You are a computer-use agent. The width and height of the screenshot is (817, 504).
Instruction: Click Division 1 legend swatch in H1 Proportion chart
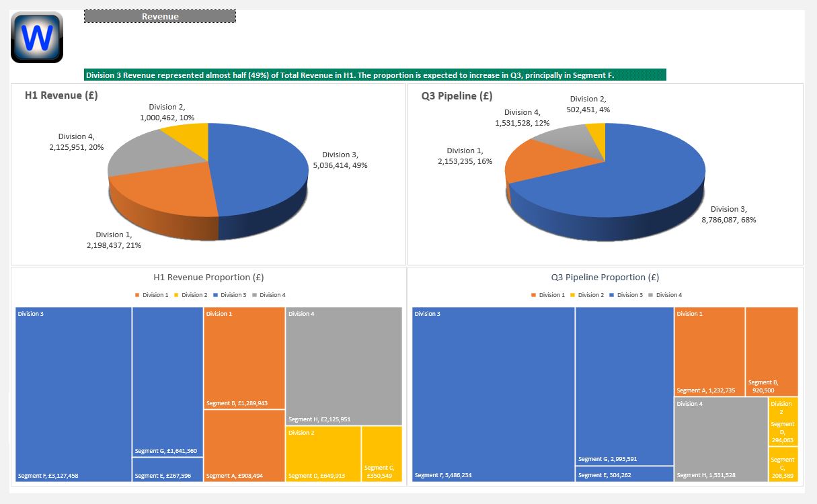click(x=138, y=295)
